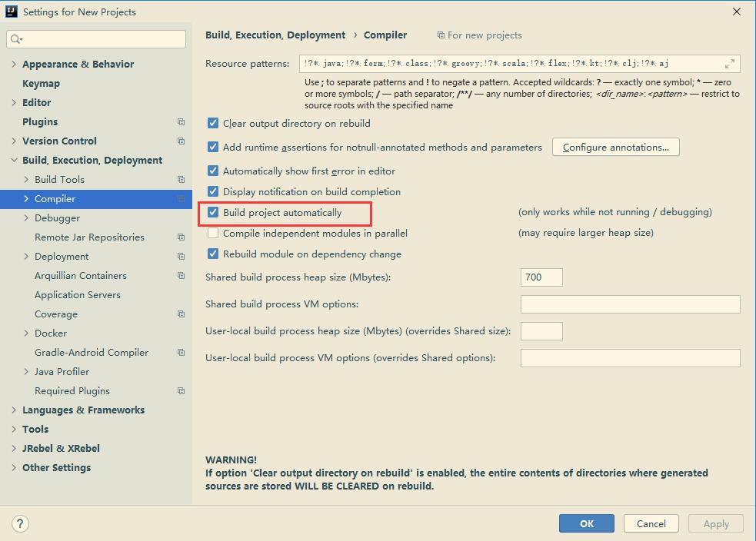The image size is (756, 541).
Task: Click the Compiler breadcrumb label
Action: [385, 35]
